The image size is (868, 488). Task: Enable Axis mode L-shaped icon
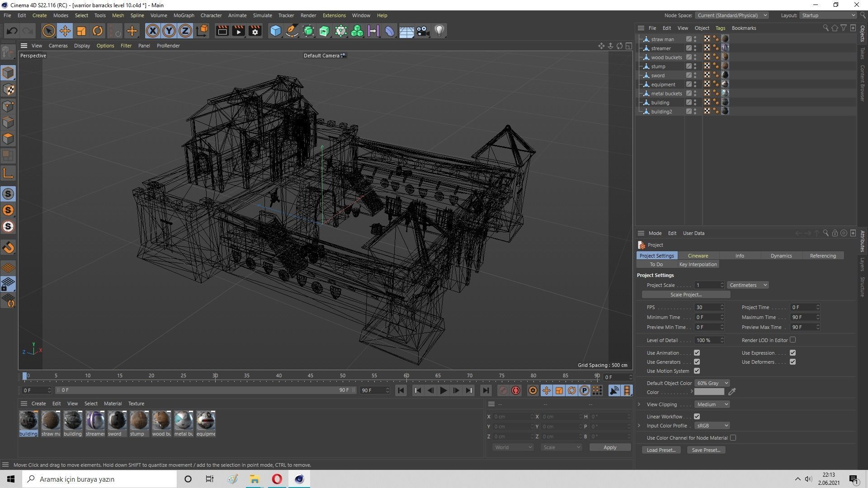pos(8,173)
